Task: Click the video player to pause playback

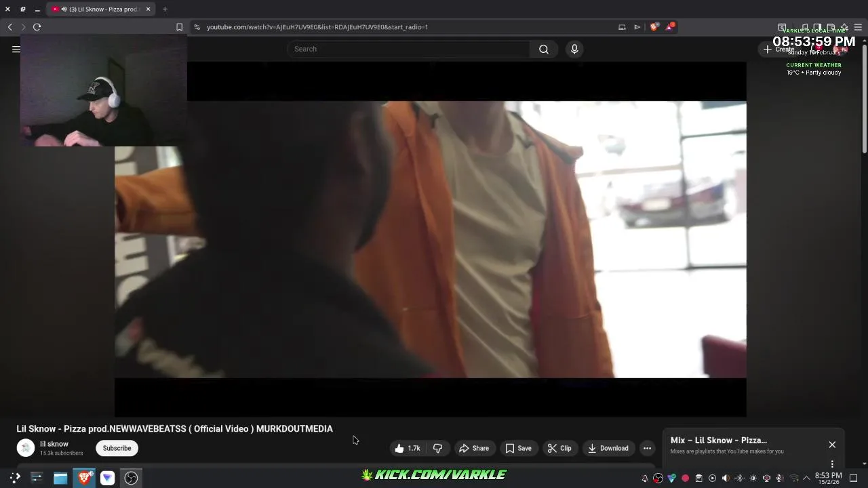Action: pos(431,239)
